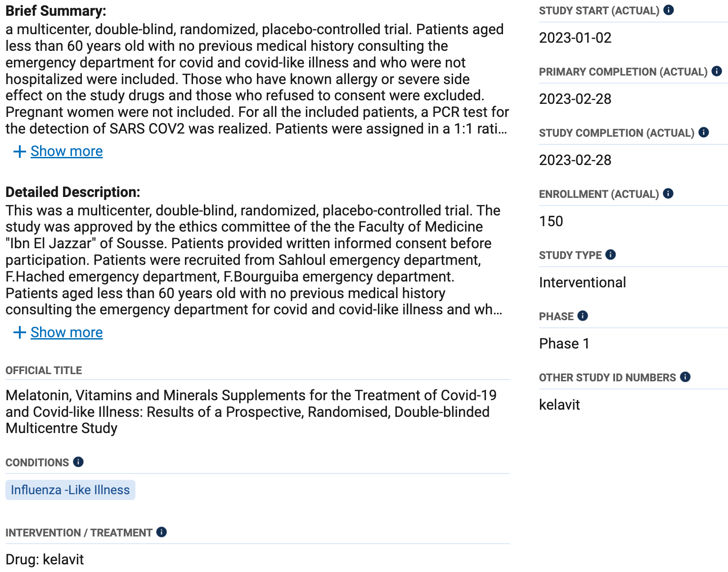Click plus icon under Brief Summary

(19, 152)
